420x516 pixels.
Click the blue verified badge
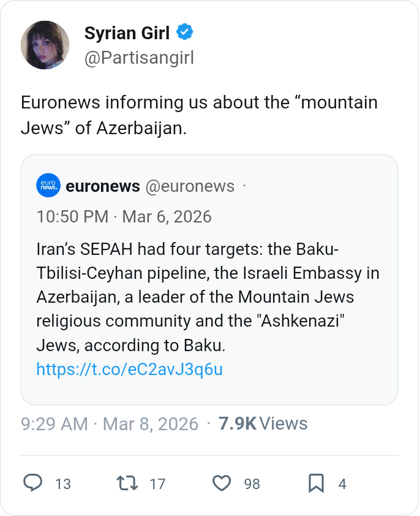click(185, 32)
